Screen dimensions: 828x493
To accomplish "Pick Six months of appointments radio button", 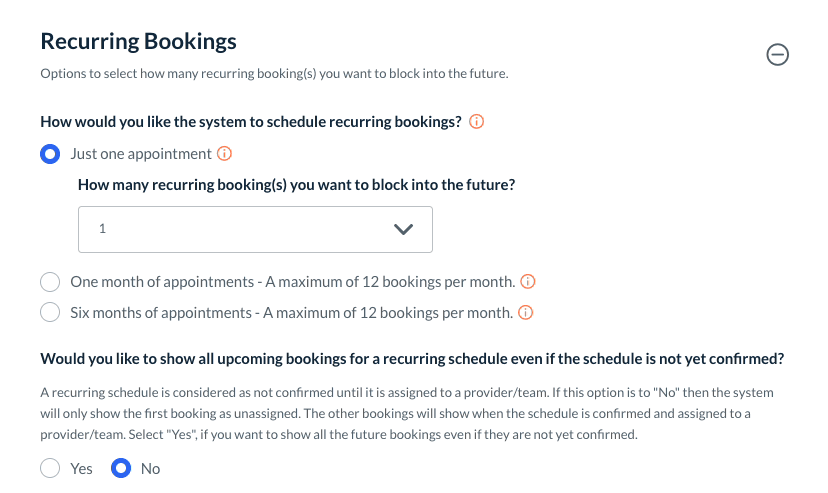I will 50,313.
